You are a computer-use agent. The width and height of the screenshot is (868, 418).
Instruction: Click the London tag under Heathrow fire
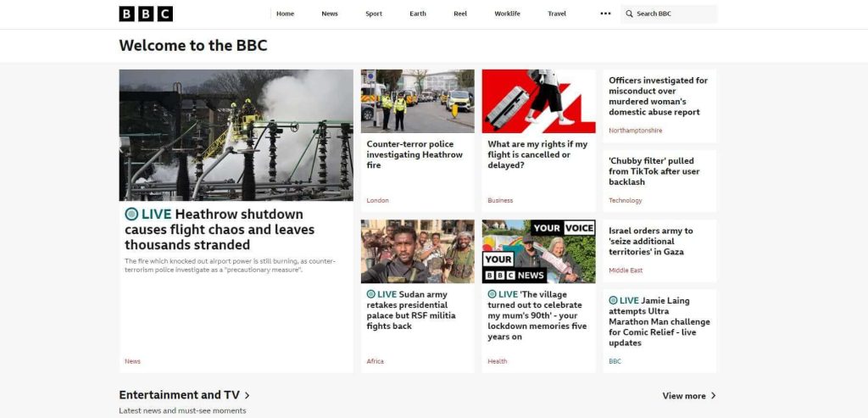pyautogui.click(x=377, y=200)
